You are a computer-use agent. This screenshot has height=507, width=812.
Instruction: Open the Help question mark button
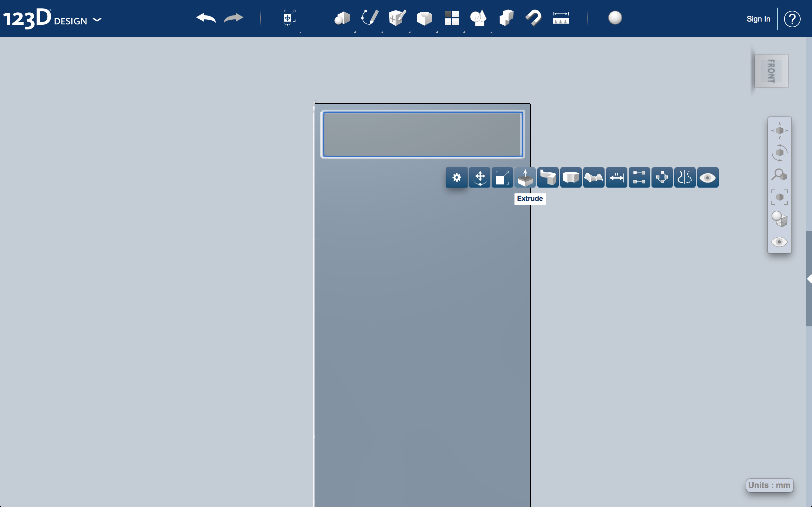[793, 19]
